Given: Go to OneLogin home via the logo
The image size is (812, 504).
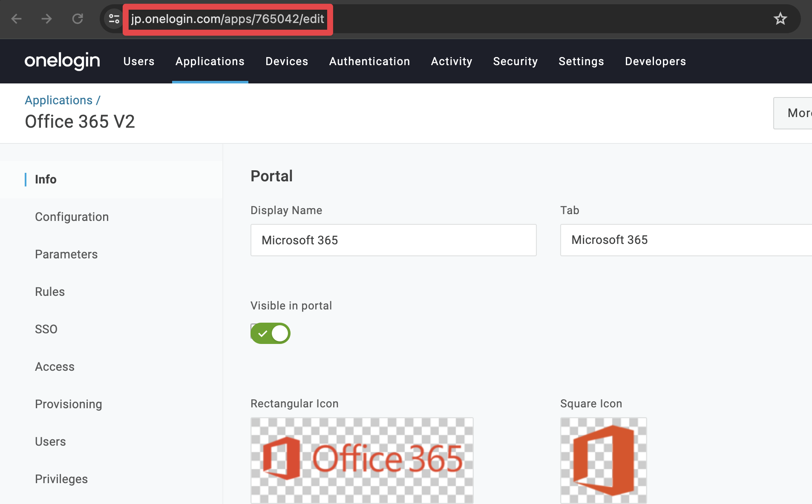Looking at the screenshot, I should click(x=62, y=61).
